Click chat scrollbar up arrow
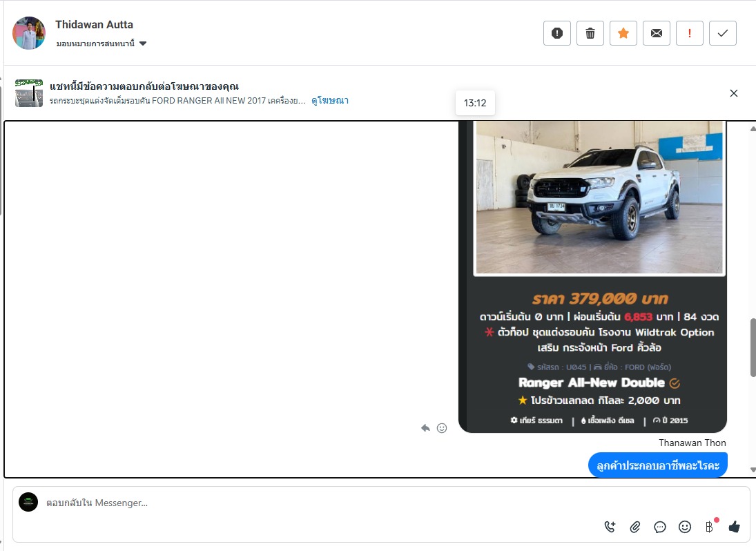This screenshot has width=756, height=551. coord(753,128)
